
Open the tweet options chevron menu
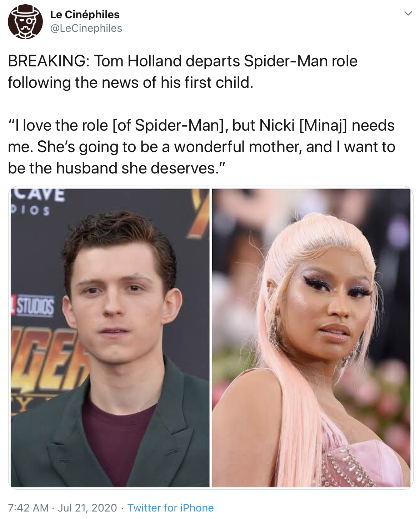tap(407, 14)
